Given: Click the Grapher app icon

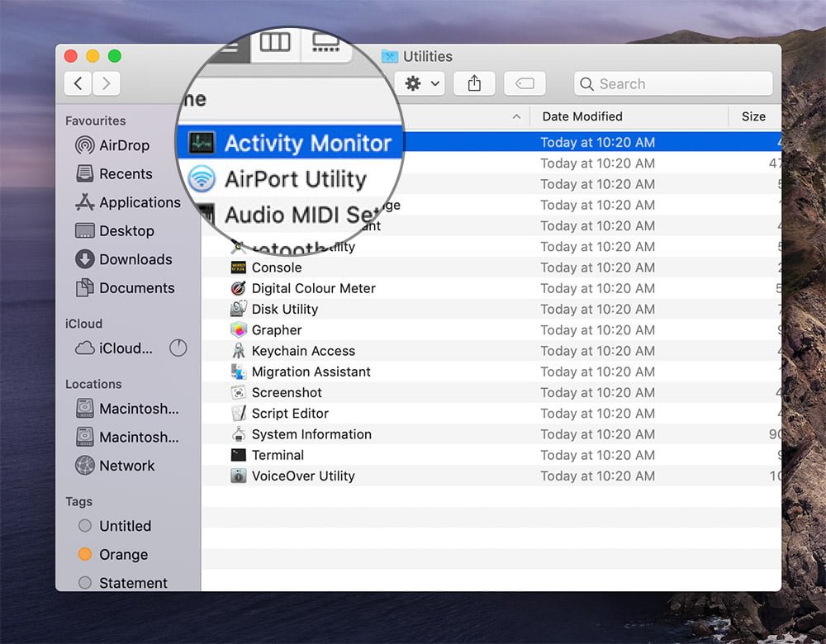Looking at the screenshot, I should pos(238,330).
